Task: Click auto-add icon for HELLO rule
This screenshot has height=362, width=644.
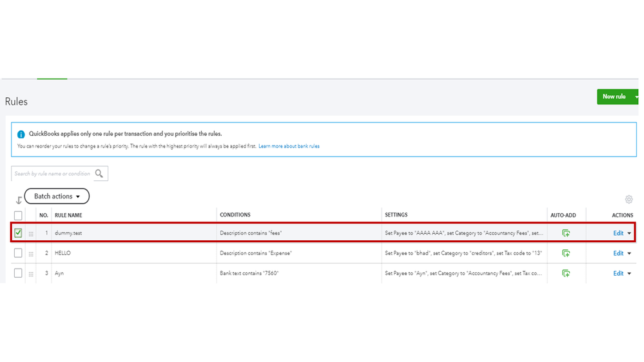Action: click(566, 253)
